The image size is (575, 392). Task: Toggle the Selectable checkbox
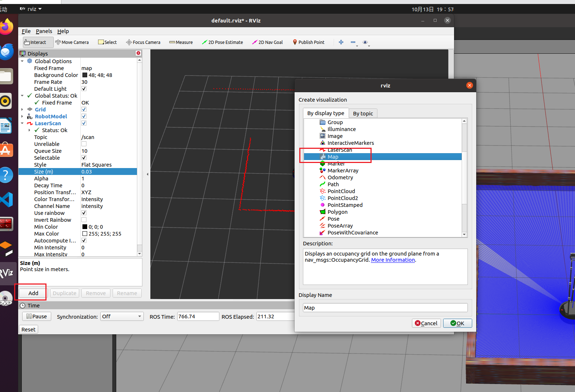[84, 158]
